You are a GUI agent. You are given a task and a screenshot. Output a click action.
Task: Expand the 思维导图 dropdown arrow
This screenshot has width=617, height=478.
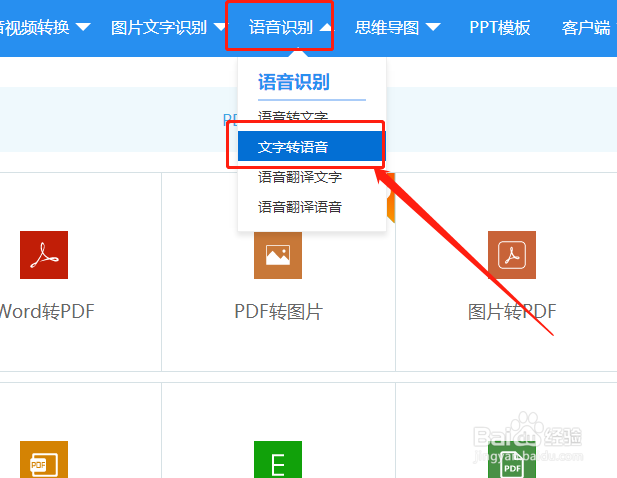[x=433, y=27]
